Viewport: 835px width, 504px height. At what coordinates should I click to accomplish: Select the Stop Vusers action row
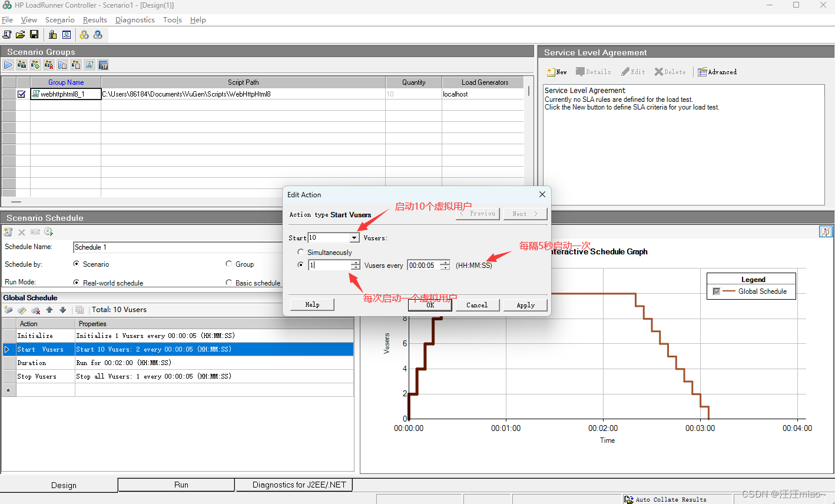pyautogui.click(x=178, y=376)
